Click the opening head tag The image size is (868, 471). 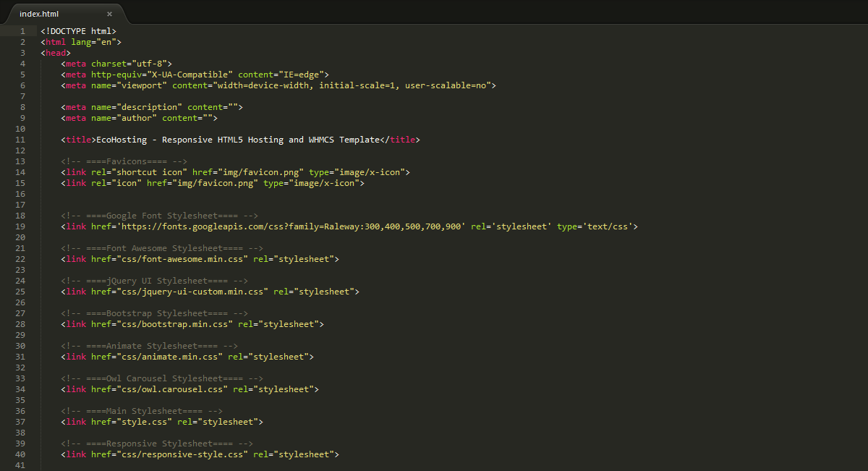click(56, 53)
